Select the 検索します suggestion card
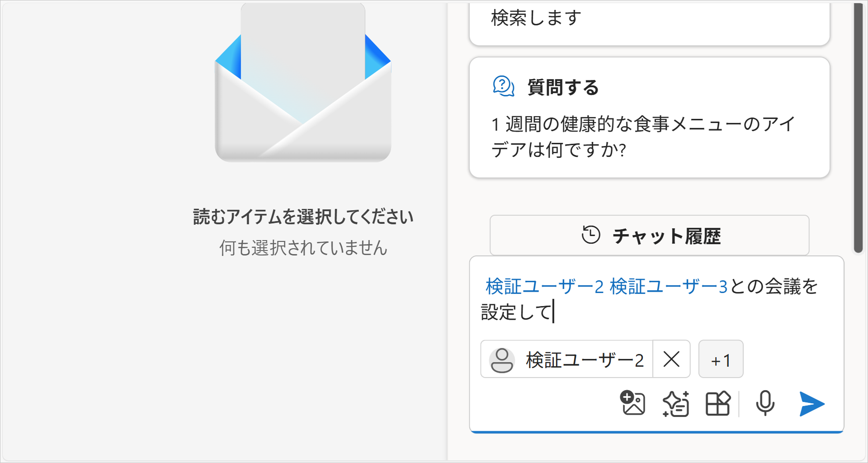The height and width of the screenshot is (463, 868). tap(649, 23)
